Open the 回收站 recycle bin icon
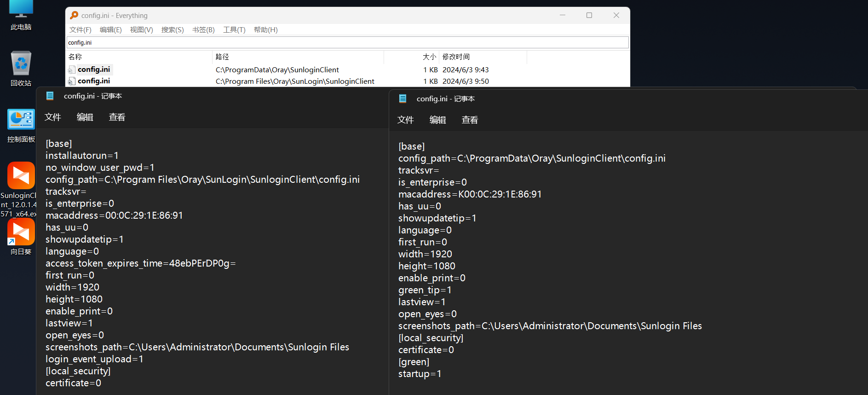The width and height of the screenshot is (868, 395). (x=21, y=69)
